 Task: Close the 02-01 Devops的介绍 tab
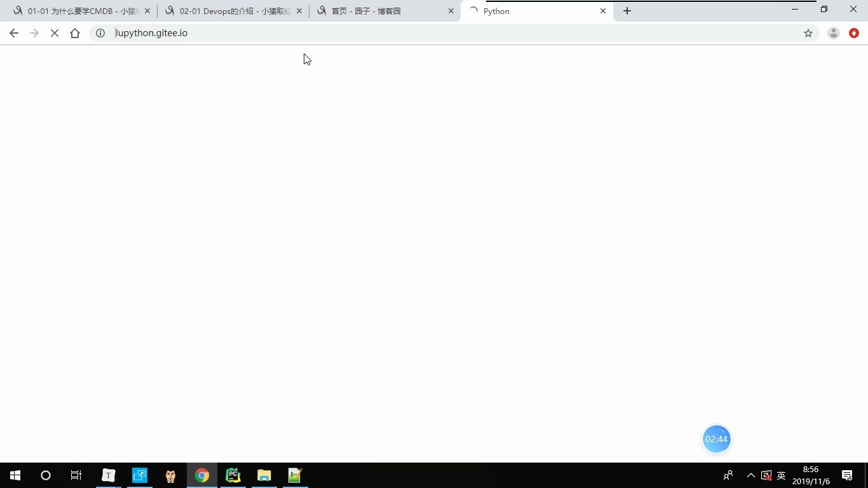[299, 11]
